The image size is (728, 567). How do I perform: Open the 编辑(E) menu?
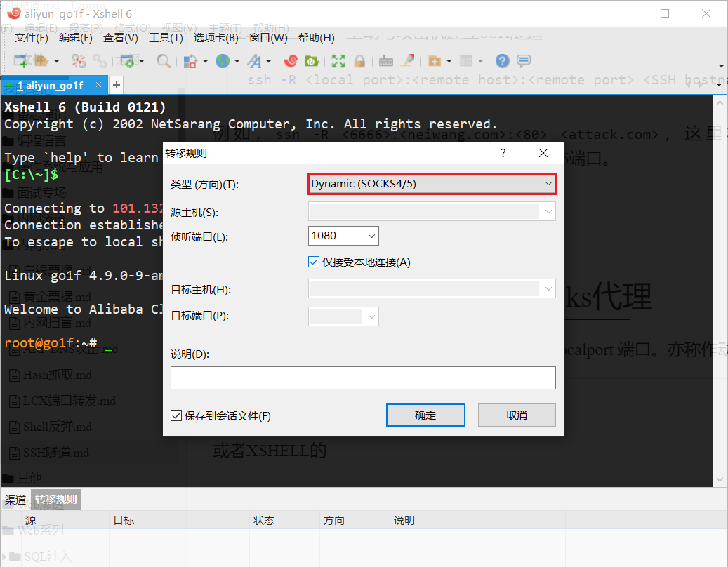coord(76,38)
